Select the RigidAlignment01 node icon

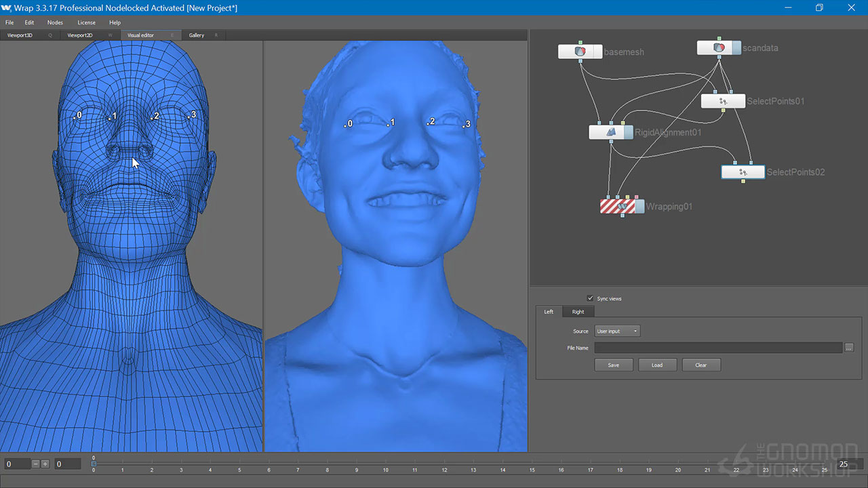[x=610, y=132]
